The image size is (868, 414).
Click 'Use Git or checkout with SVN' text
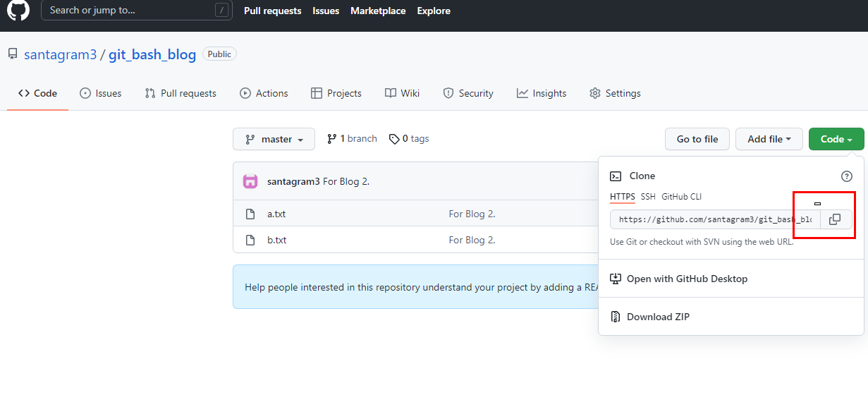702,242
